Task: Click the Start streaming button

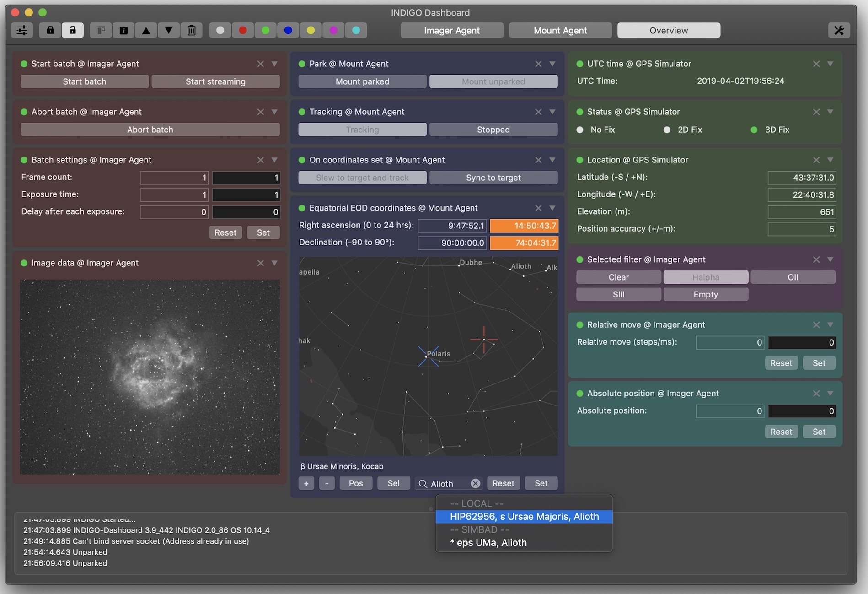Action: [215, 81]
